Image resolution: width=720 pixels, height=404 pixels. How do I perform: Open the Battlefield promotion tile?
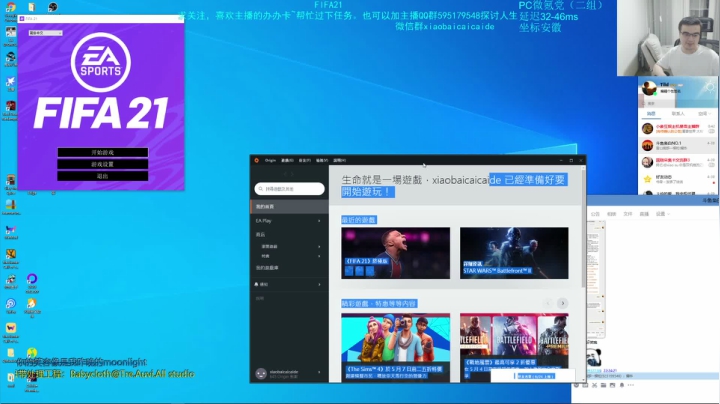click(x=514, y=347)
